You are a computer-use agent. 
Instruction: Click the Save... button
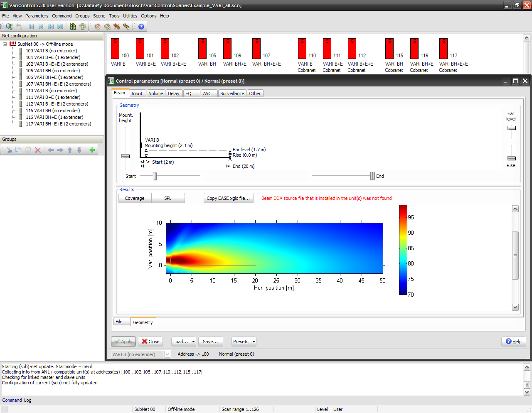coord(210,342)
